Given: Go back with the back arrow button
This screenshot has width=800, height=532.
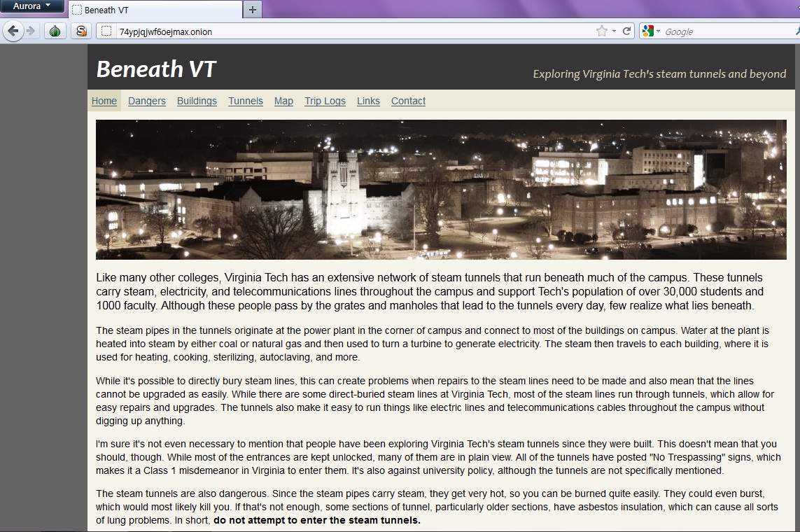Looking at the screenshot, I should (x=13, y=31).
